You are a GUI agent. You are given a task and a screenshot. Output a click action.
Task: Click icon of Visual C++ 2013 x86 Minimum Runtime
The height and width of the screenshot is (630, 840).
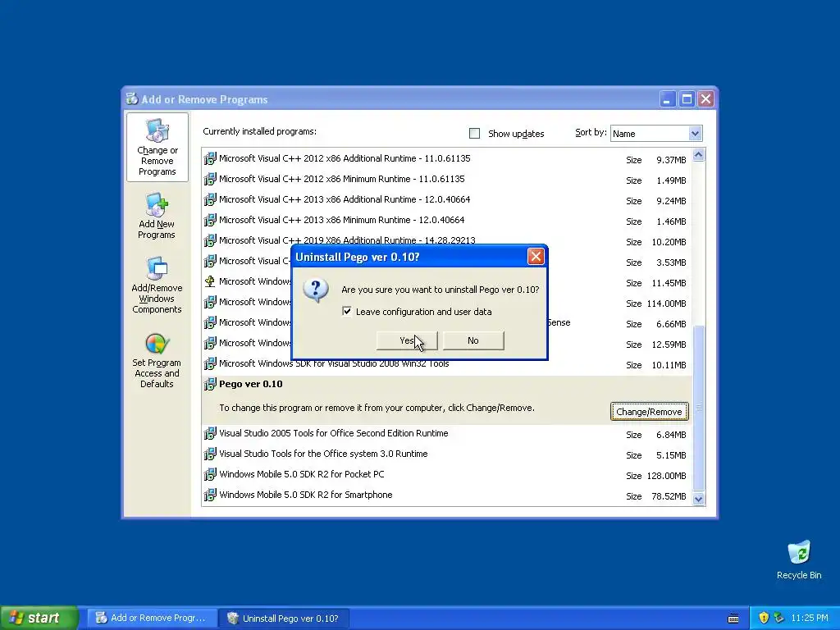coord(210,220)
